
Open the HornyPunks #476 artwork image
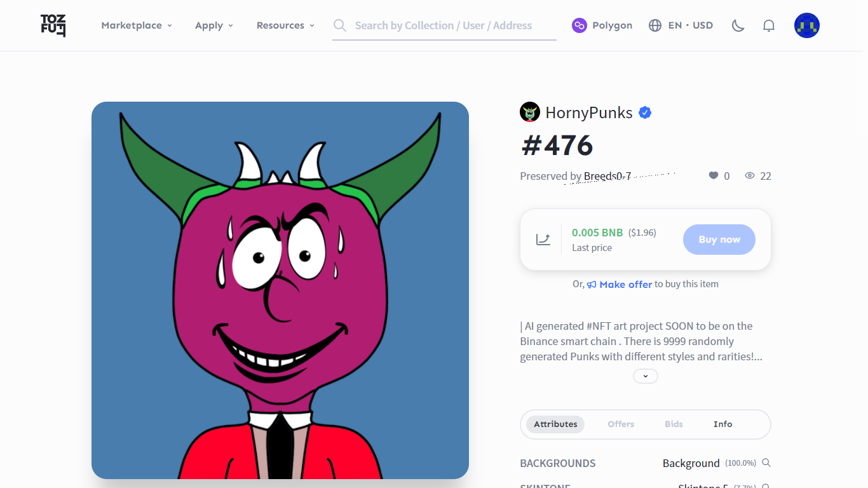(x=280, y=290)
